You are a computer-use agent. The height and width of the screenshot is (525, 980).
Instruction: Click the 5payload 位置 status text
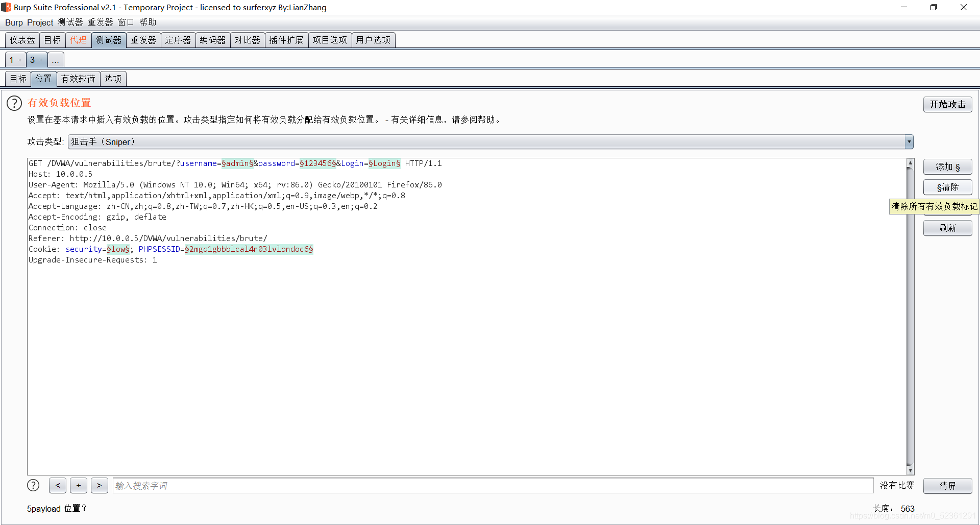[57, 509]
